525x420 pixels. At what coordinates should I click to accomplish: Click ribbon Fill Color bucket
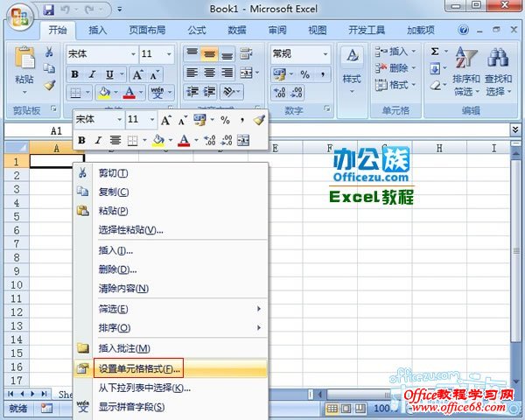click(104, 92)
